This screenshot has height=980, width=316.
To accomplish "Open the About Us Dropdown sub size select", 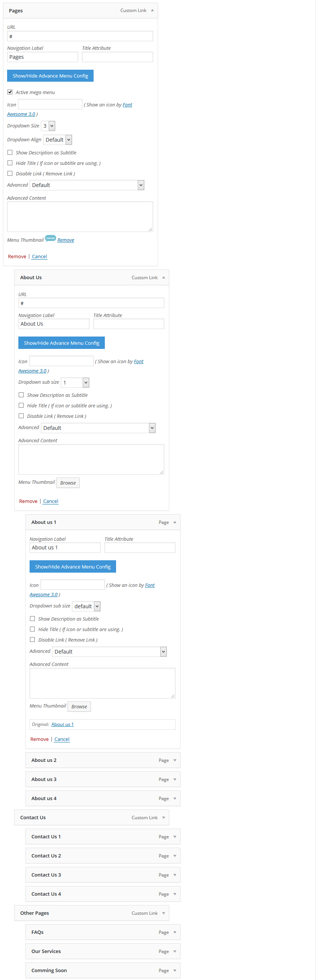I will 75,382.
